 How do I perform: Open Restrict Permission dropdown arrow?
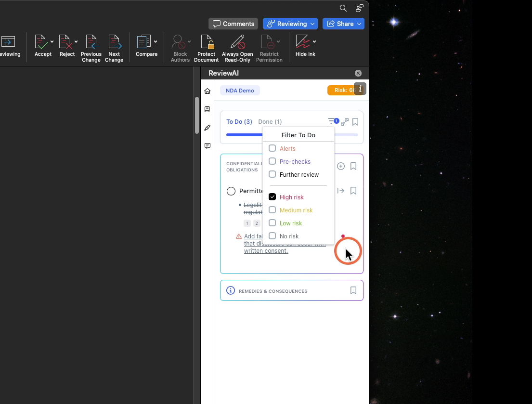[278, 42]
